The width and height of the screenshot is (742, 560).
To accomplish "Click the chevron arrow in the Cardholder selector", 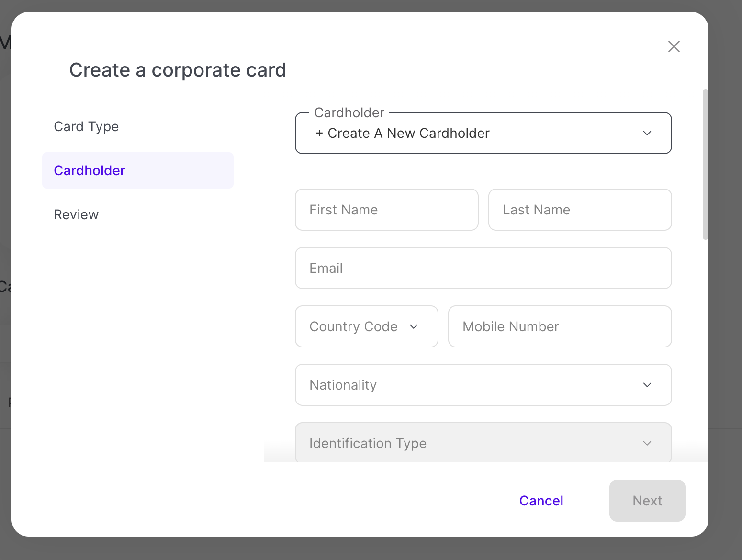I will coord(647,133).
